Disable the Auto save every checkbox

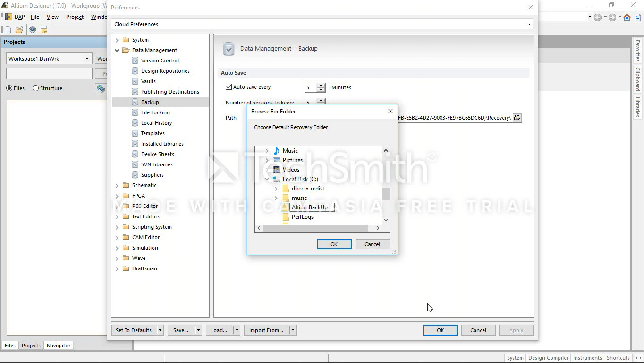(x=229, y=87)
